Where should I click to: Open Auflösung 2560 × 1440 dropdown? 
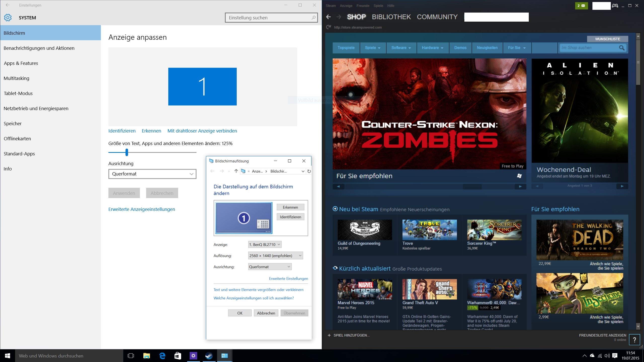coord(275,256)
